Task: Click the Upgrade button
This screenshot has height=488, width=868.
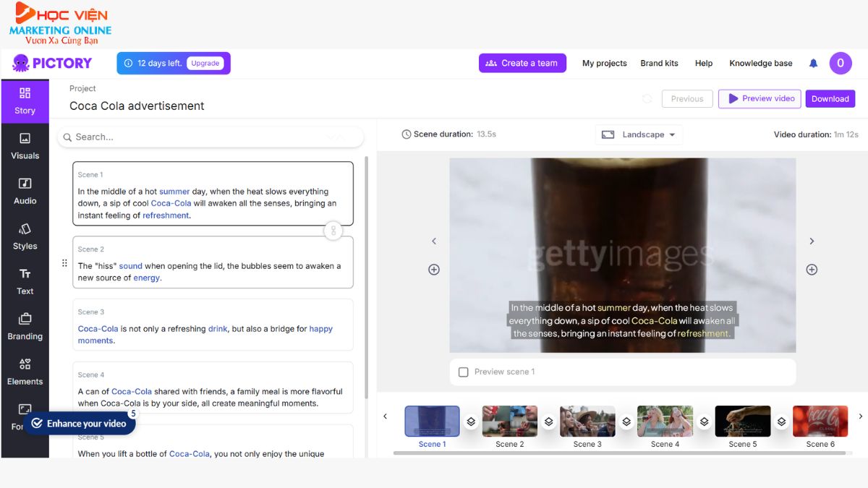Action: [x=205, y=63]
